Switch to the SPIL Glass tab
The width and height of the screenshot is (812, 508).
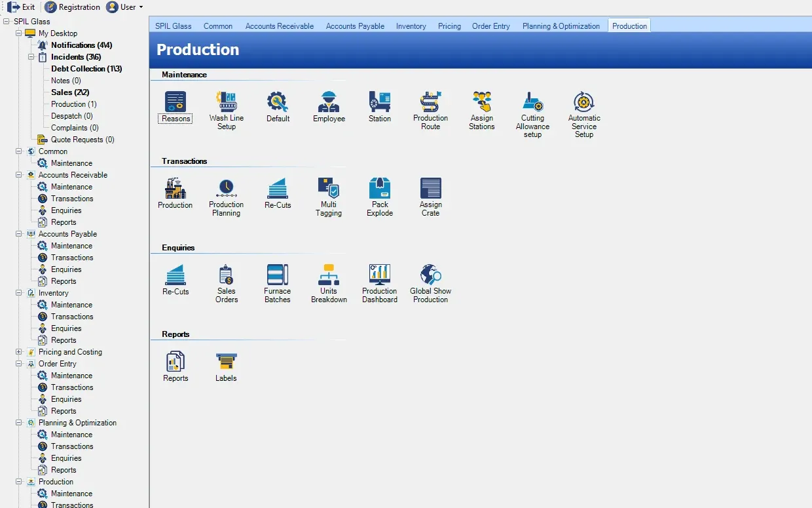pos(174,26)
